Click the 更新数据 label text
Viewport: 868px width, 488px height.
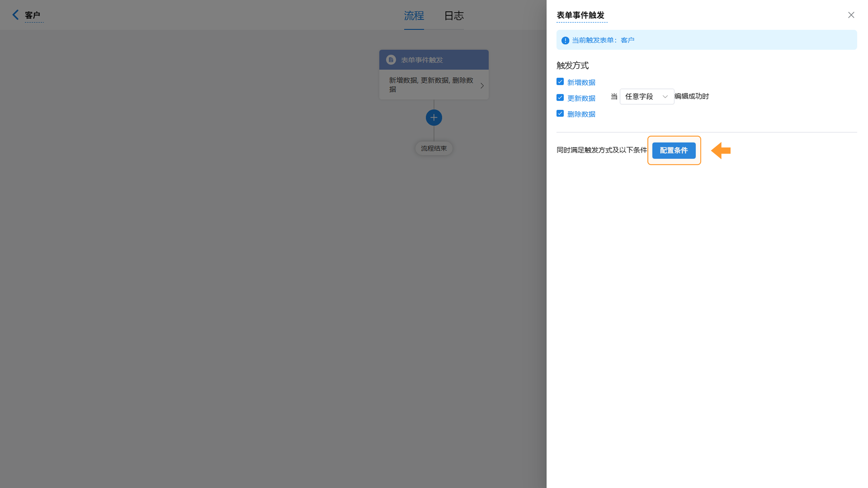(x=581, y=98)
